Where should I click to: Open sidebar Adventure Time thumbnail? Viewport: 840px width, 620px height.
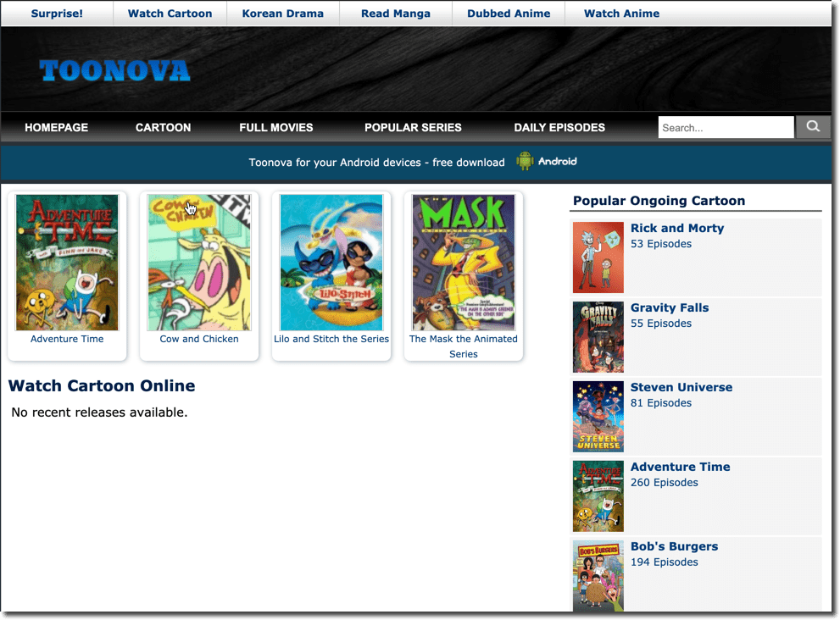pyautogui.click(x=598, y=496)
